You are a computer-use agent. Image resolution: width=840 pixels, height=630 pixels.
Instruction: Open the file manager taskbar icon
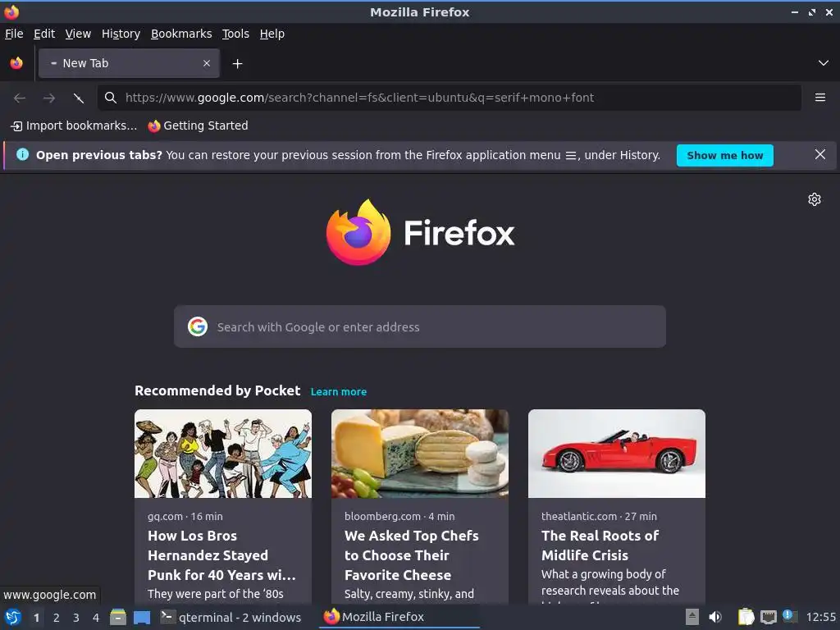118,617
